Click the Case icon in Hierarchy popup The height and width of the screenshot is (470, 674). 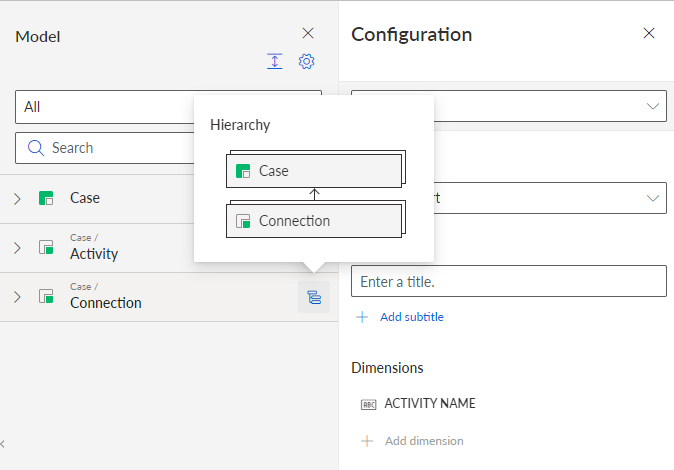coord(243,171)
